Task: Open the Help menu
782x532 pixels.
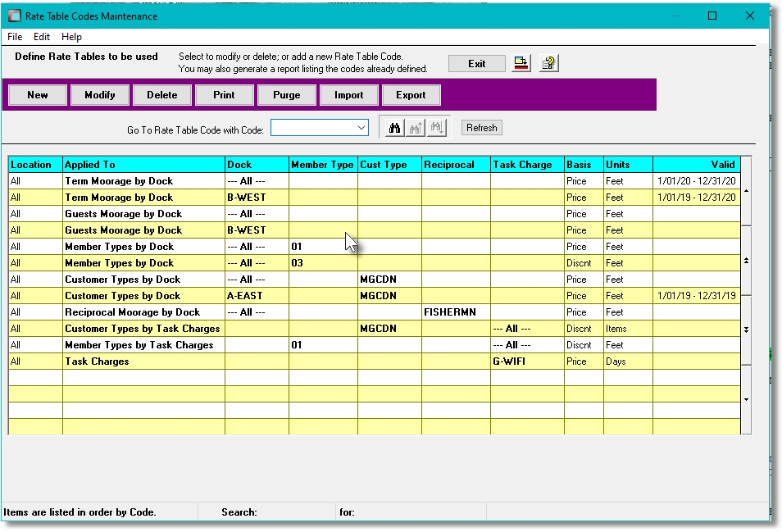Action: 71,36
